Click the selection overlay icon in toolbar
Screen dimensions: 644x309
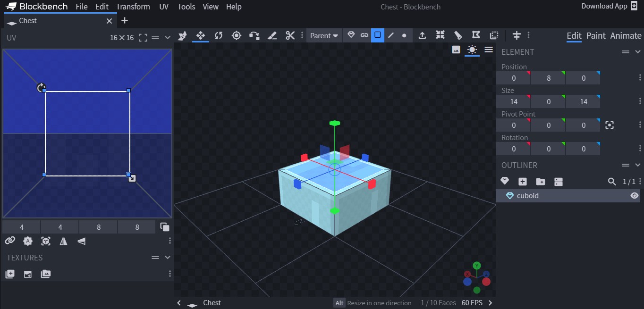494,35
